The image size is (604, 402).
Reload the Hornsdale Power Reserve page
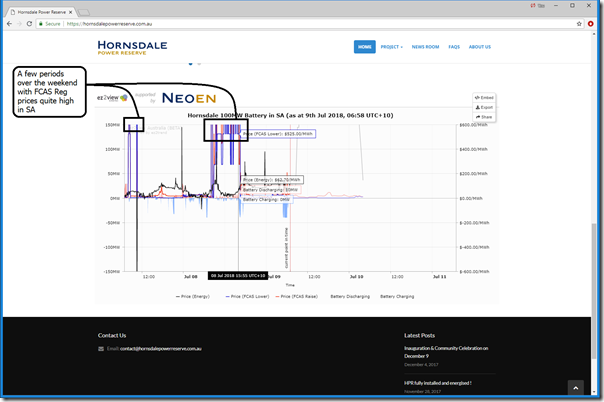(x=29, y=24)
